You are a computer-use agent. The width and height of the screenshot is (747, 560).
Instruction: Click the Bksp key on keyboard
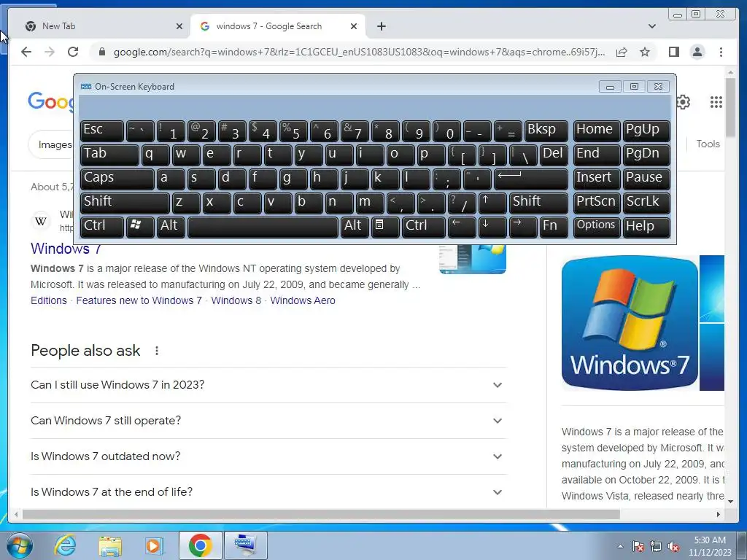[546, 131]
